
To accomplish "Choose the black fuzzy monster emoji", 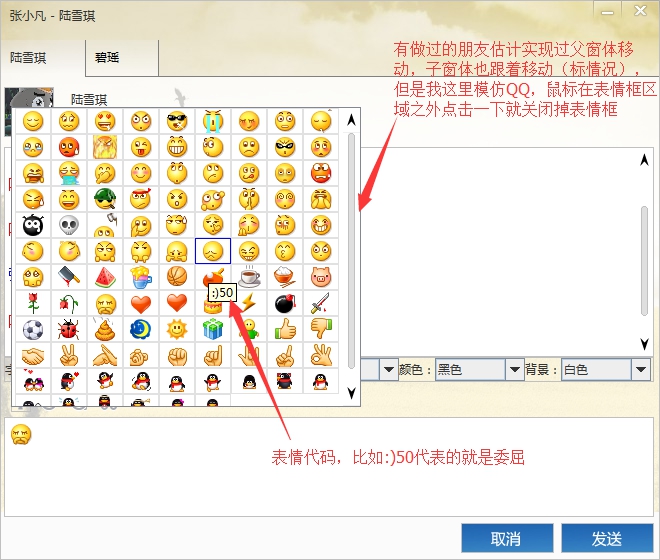I will [x=33, y=225].
